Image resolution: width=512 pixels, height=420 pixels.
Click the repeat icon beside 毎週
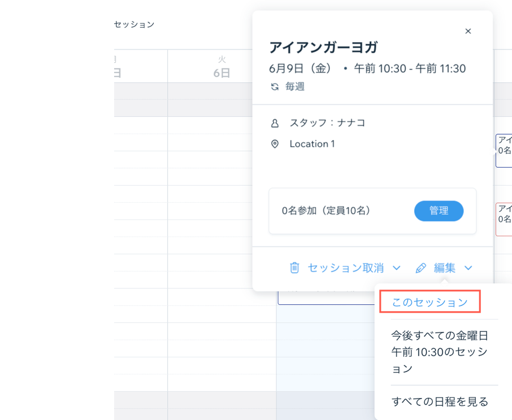point(275,87)
